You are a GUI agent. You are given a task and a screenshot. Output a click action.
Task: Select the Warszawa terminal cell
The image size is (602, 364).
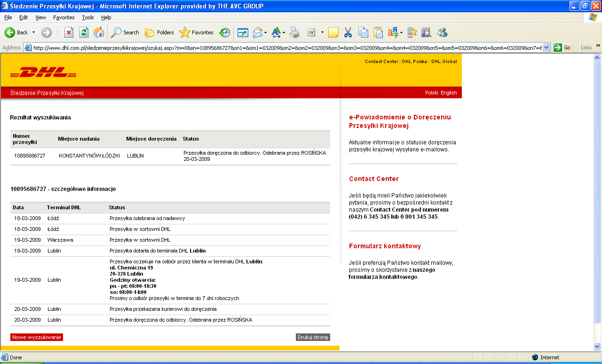pyautogui.click(x=60, y=240)
